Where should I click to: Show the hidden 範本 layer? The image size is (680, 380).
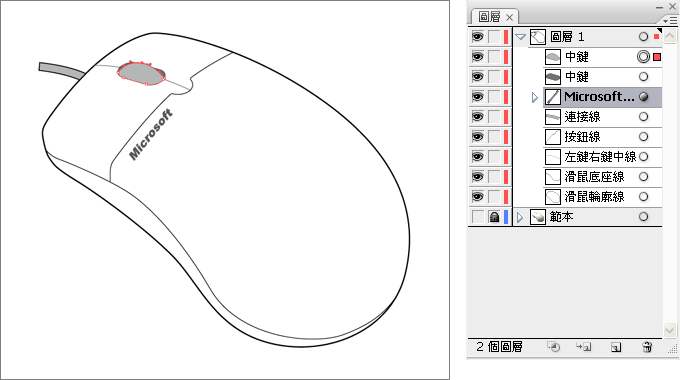coord(477,217)
